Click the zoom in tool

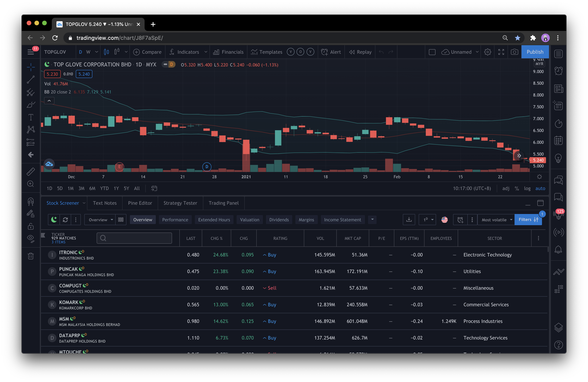tap(31, 184)
